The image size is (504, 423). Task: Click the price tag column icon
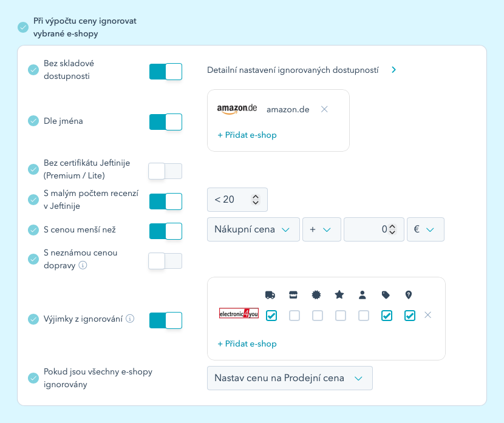pyautogui.click(x=386, y=295)
